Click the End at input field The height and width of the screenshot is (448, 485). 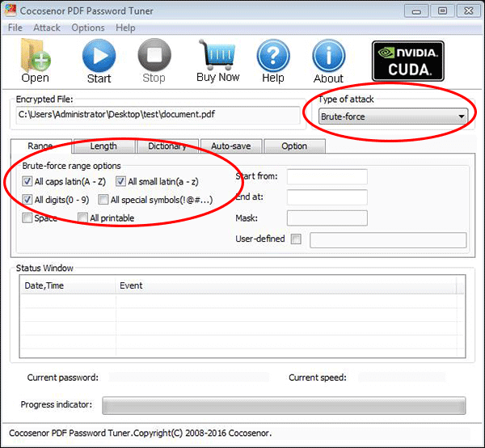[x=327, y=197]
